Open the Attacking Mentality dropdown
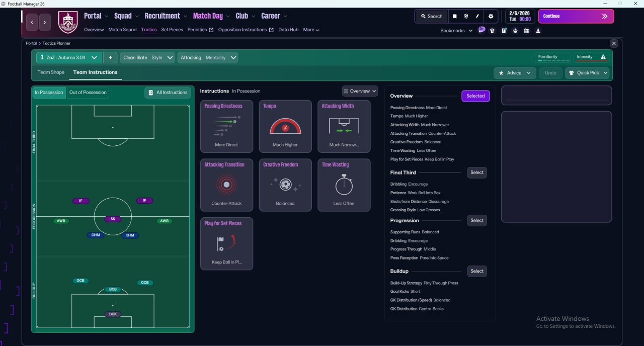Image resolution: width=644 pixels, height=346 pixels. point(208,57)
